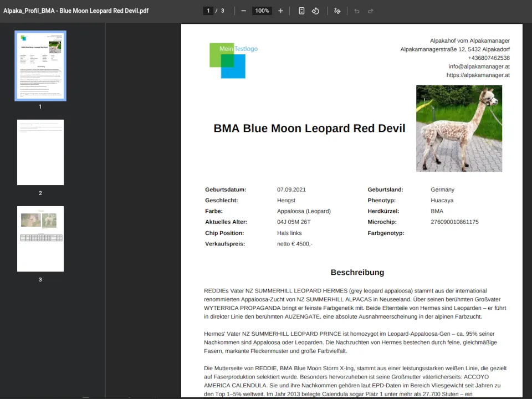Screen dimensions: 532x399
Task: Open the https://alpakamanager.at link
Action: pos(478,75)
